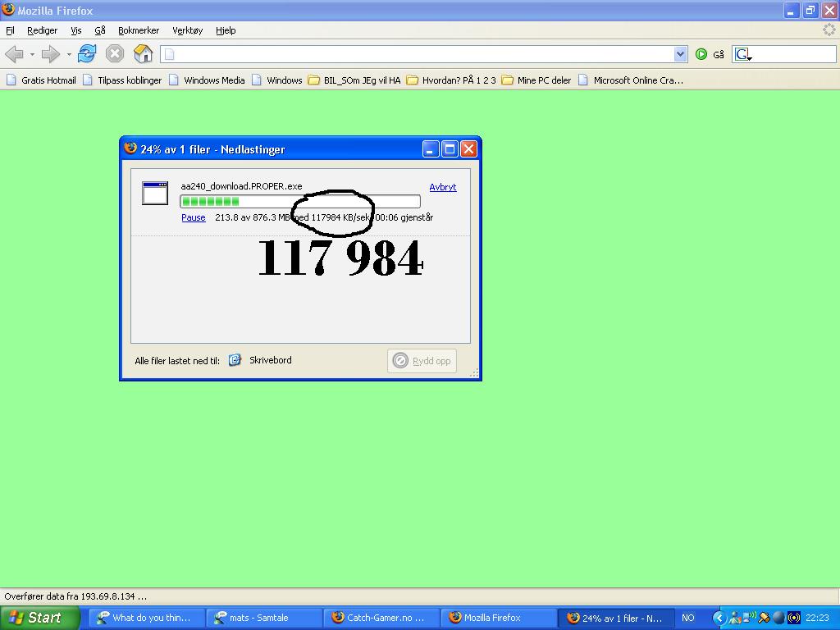Open the Microsoft Online Cra... bookmark
This screenshot has width=840, height=630.
coord(631,80)
